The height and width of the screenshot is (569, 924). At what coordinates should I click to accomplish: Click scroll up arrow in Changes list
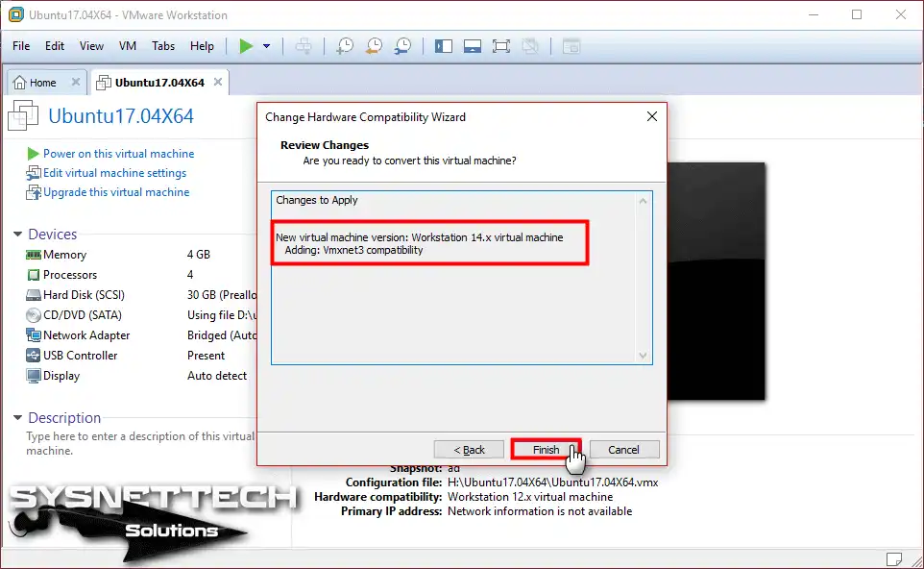click(x=643, y=201)
